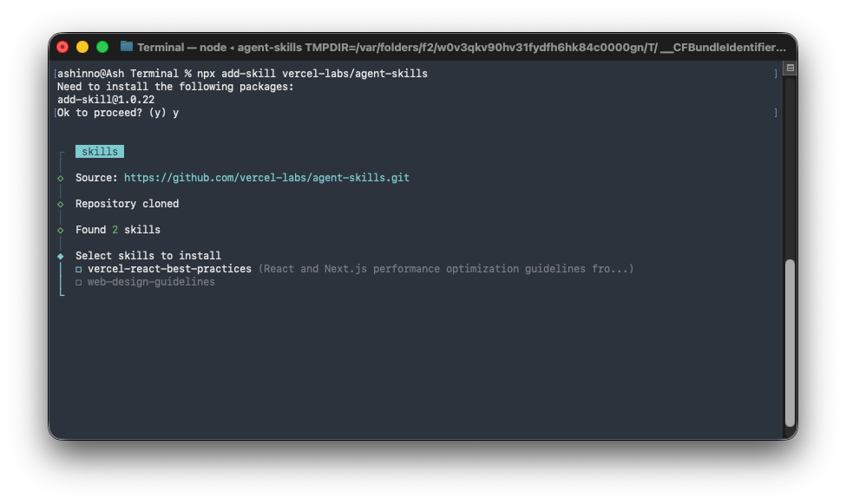Check the vercel-react-best-practices checkbox
846x504 pixels.
point(79,270)
